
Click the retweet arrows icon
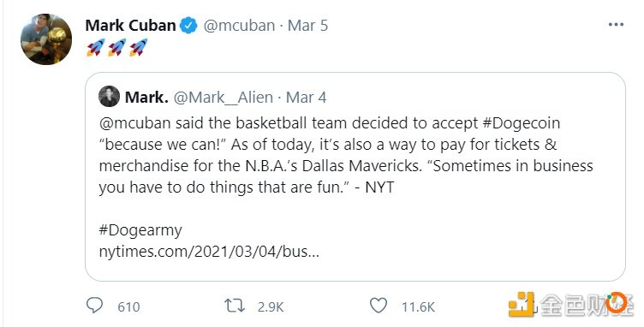click(x=235, y=306)
